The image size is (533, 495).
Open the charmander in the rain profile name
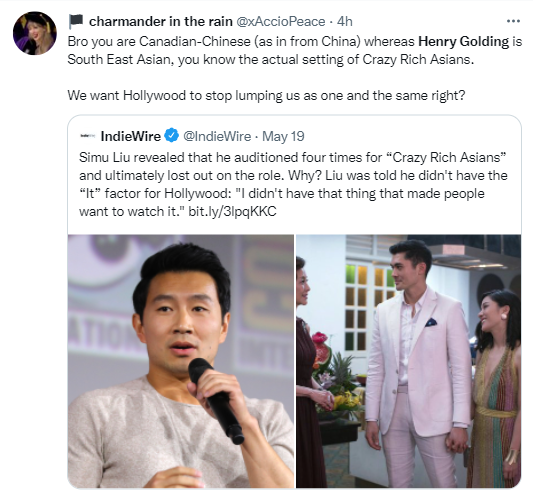(160, 21)
